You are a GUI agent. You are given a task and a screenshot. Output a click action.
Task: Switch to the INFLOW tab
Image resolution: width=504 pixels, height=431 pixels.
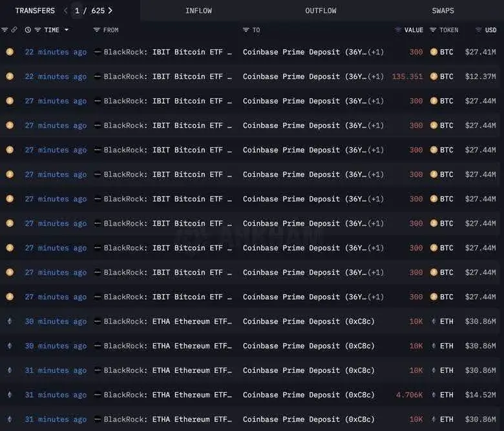coord(198,10)
